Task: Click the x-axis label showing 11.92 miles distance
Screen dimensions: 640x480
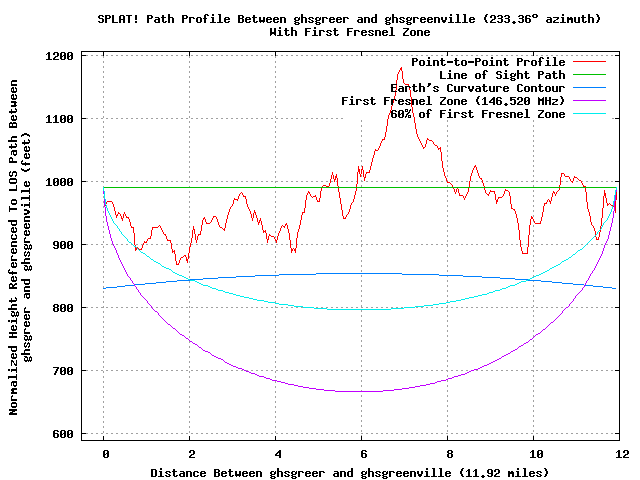Action: click(x=349, y=471)
